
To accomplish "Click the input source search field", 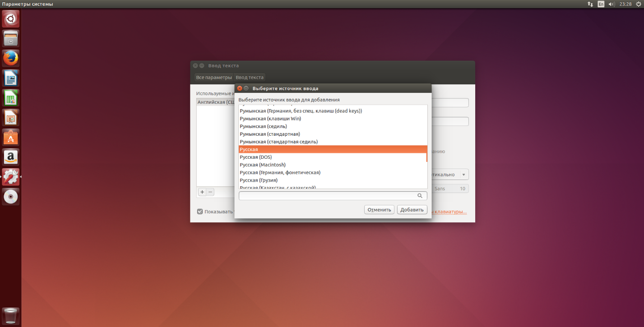I will point(333,196).
